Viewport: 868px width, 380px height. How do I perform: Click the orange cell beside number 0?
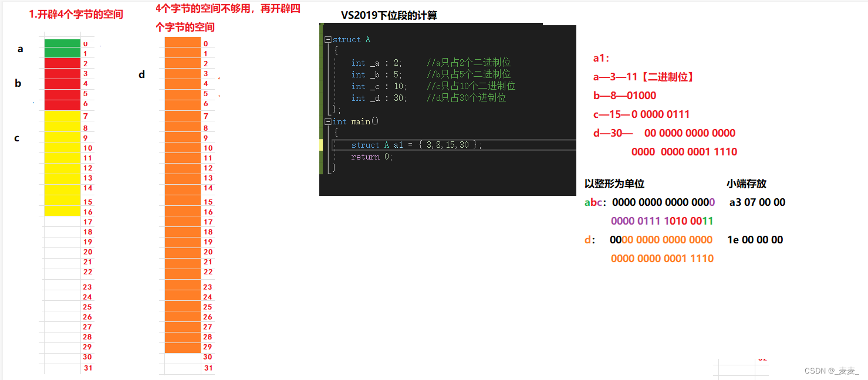183,43
